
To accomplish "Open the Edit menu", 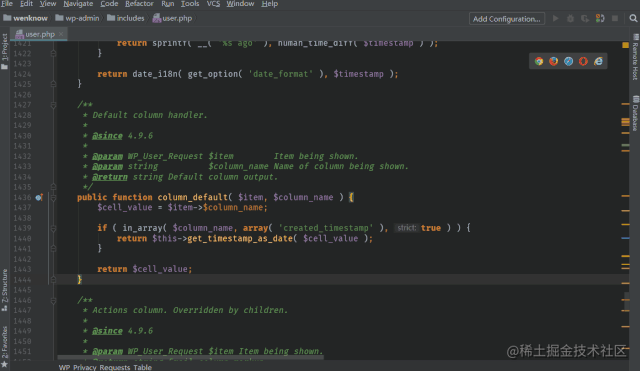I will point(27,4).
